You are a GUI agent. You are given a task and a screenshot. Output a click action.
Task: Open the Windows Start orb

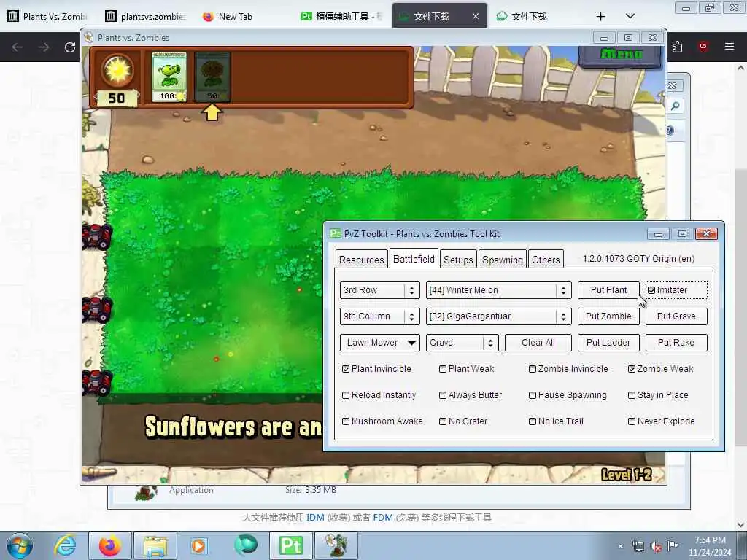(x=20, y=545)
